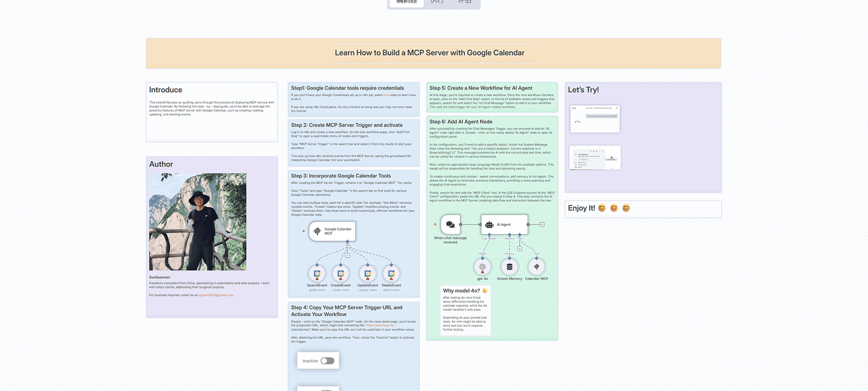Select the CreateEvent Google Calendar node
This screenshot has height=391, width=868.
[340, 274]
